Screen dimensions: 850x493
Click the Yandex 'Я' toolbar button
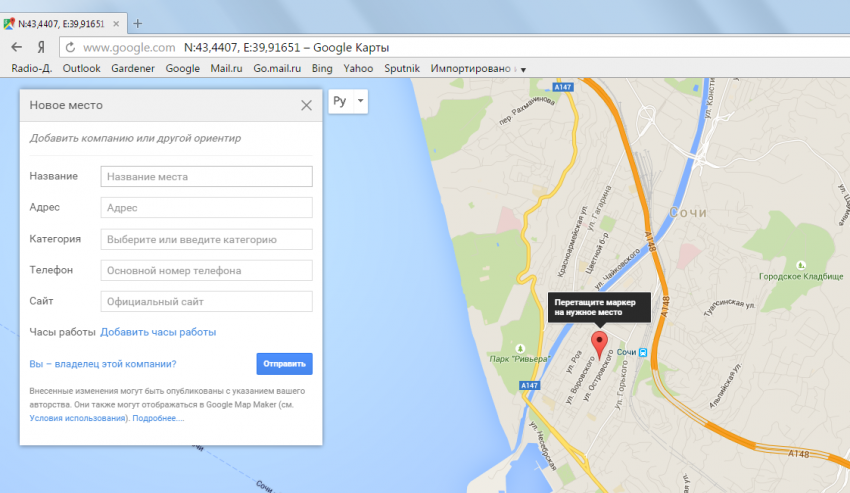point(41,47)
